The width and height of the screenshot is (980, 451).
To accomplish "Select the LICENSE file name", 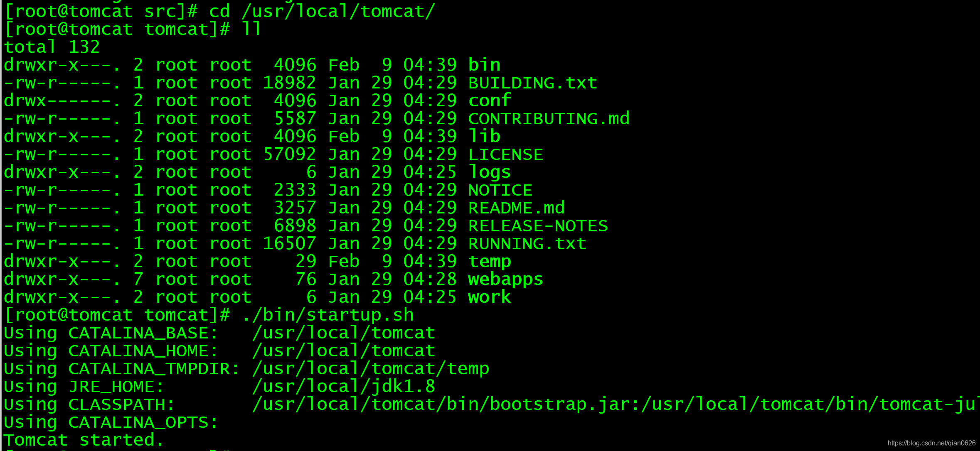I will (x=506, y=154).
